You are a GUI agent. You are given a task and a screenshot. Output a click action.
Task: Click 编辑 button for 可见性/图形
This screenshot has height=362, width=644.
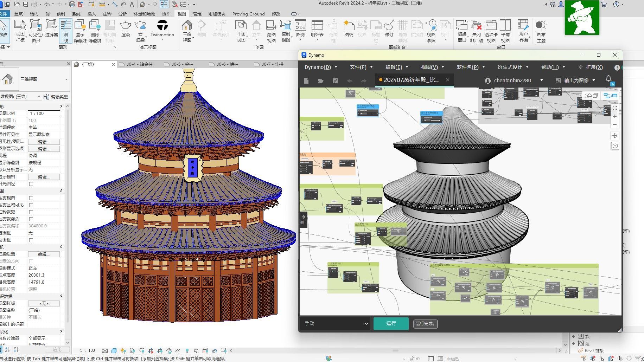click(44, 142)
